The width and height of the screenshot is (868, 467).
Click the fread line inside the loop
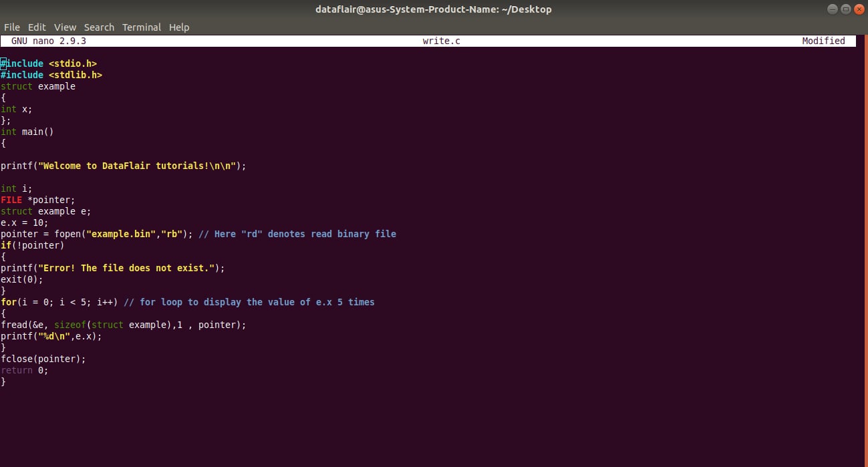click(x=124, y=325)
